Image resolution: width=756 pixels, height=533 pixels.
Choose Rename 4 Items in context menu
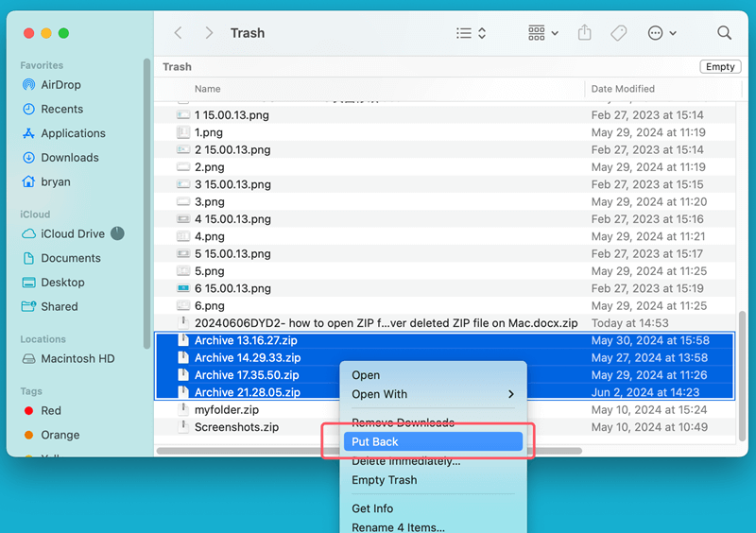click(x=398, y=527)
